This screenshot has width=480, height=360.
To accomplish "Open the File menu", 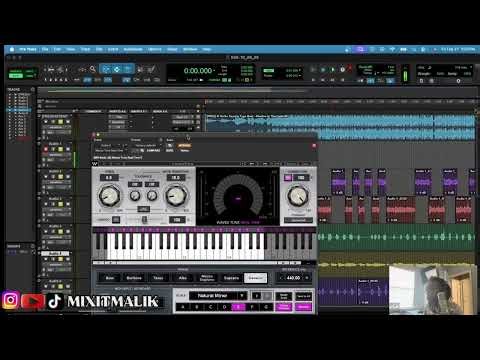I will pos(45,49).
